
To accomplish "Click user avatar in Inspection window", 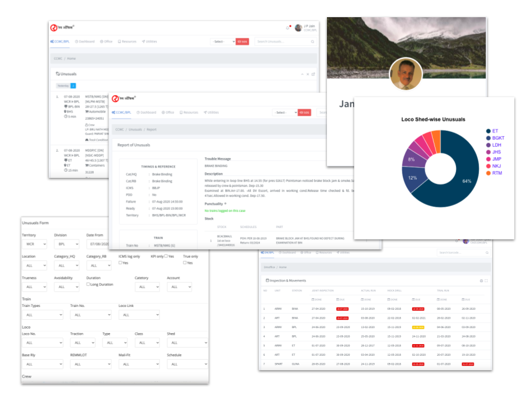I will coord(466,241).
